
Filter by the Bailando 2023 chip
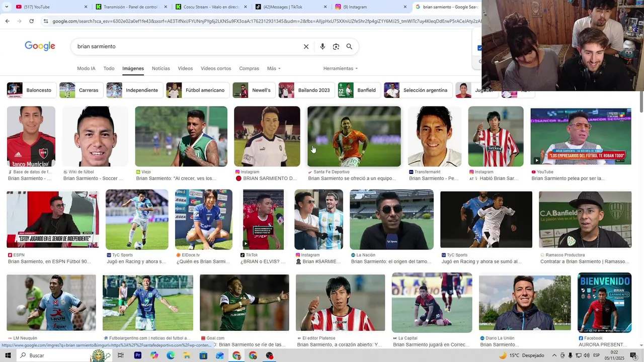(307, 90)
